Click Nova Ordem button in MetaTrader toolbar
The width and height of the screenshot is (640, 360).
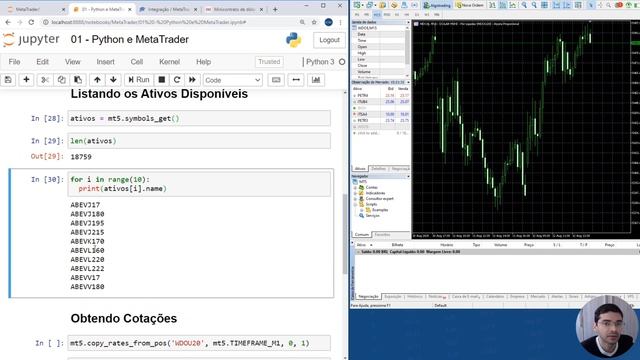click(x=469, y=5)
